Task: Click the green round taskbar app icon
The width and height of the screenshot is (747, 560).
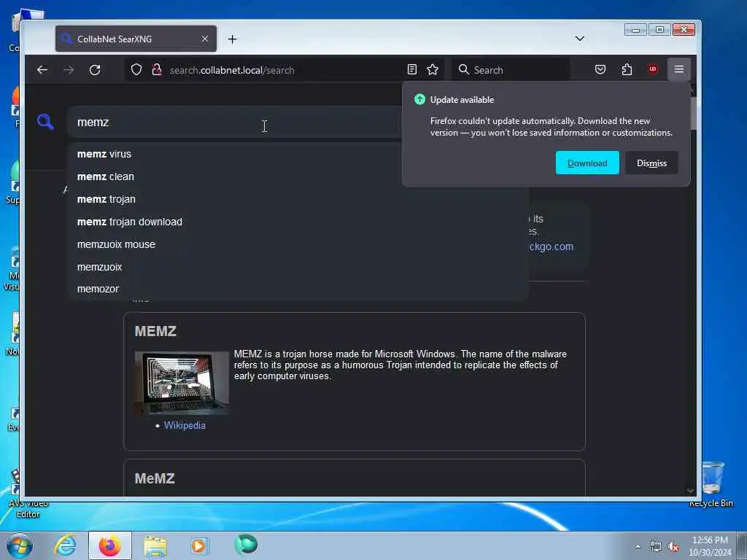Action: [245, 545]
